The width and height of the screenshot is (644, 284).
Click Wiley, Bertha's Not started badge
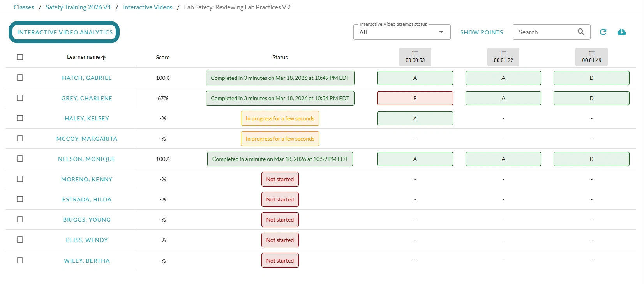click(280, 261)
